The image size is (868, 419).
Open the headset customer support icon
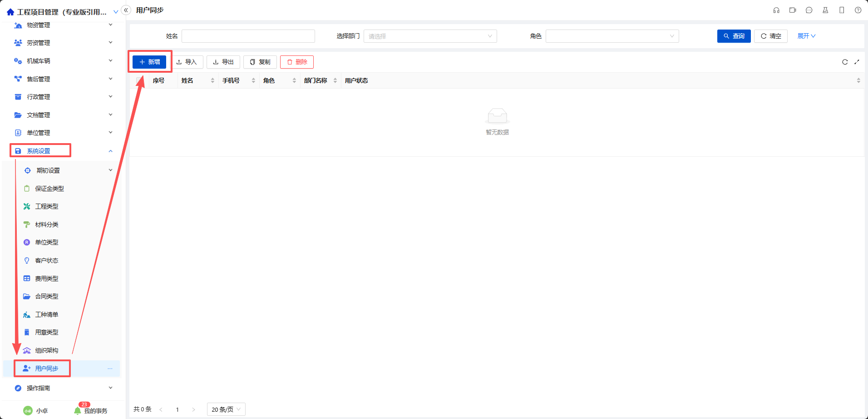point(776,10)
